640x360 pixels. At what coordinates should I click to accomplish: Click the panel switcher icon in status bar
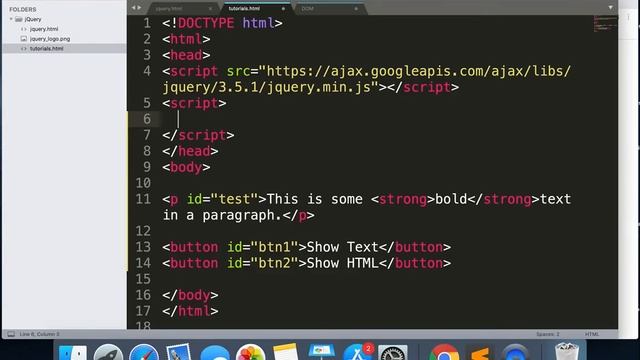[x=11, y=334]
